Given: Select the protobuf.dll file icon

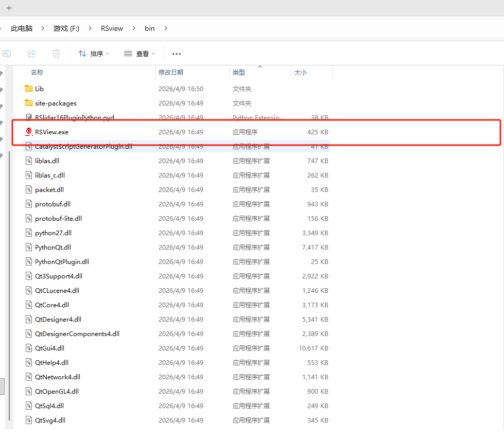Looking at the screenshot, I should tap(29, 204).
